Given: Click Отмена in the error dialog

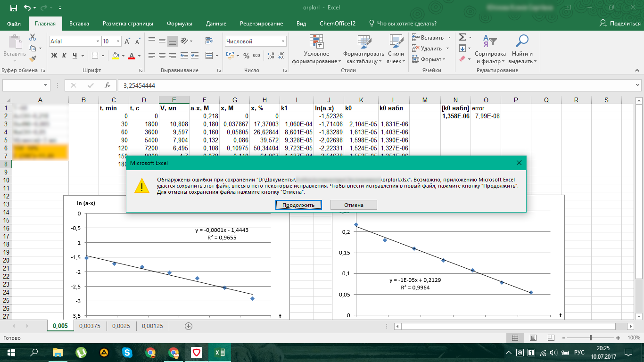Looking at the screenshot, I should click(x=354, y=205).
